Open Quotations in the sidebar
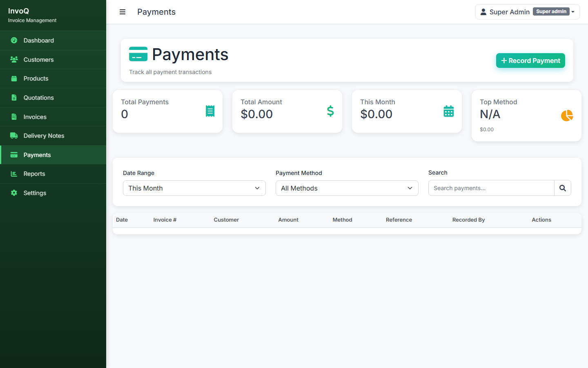This screenshot has width=588, height=368. click(x=53, y=98)
